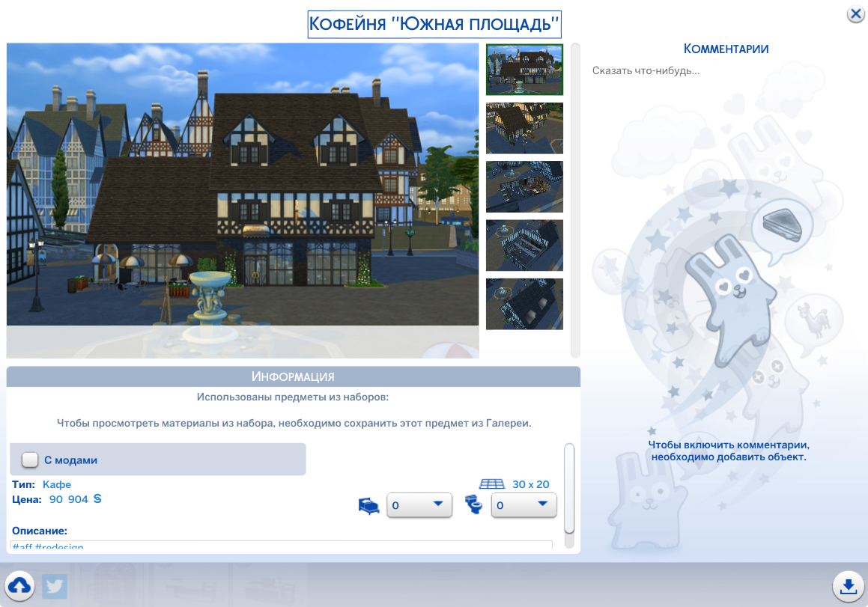
Task: Open the bathrooms count dropdown
Action: click(x=523, y=504)
